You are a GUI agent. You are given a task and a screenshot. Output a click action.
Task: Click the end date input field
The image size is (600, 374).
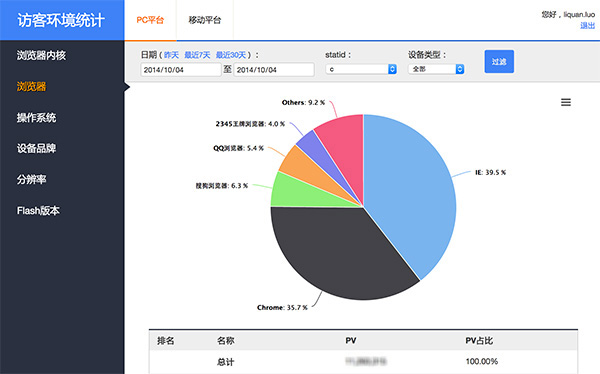point(274,70)
